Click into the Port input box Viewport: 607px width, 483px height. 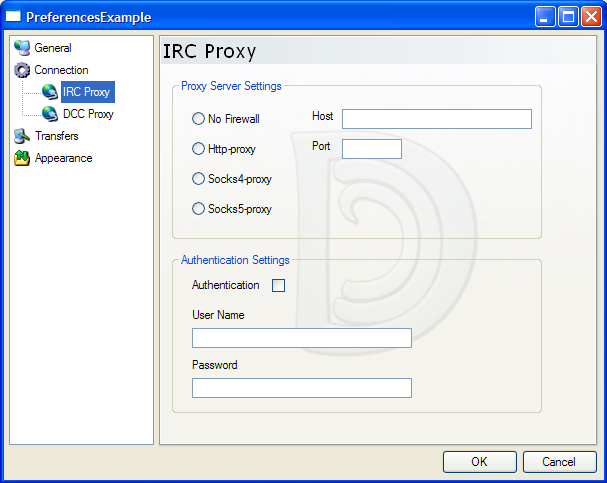[371, 149]
